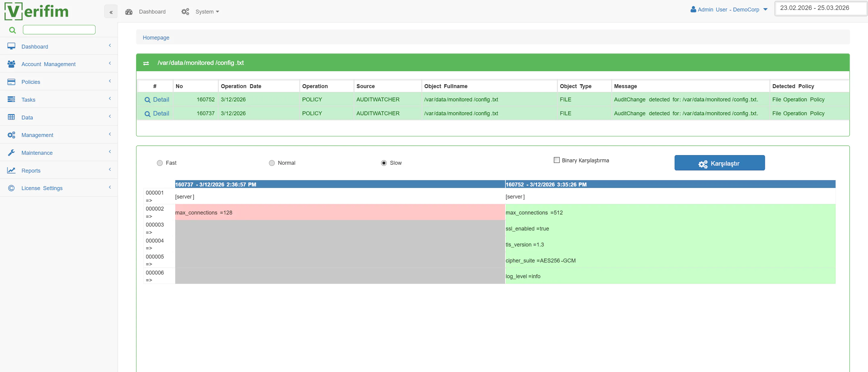868x372 pixels.
Task: Enable the Binary Karşılaştırma checkbox
Action: (x=557, y=160)
